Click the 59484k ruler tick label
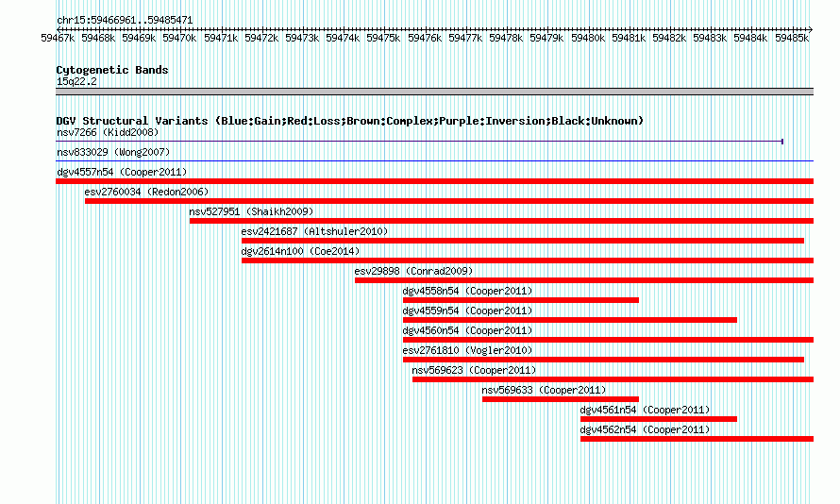 750,38
